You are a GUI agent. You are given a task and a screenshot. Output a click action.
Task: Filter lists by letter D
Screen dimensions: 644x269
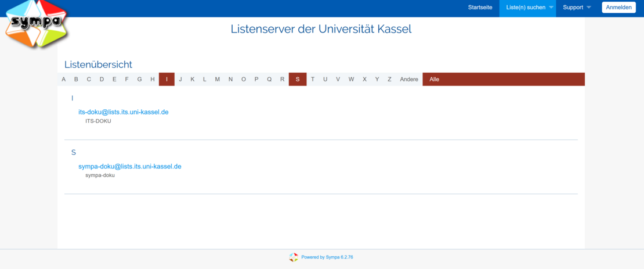pyautogui.click(x=102, y=80)
